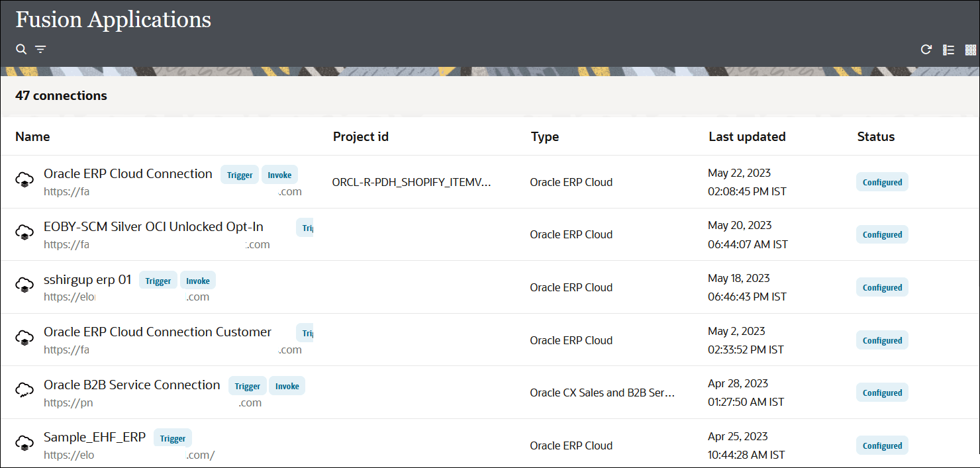Screen dimensions: 980x468
Task: Click cloud icon of Sample_EHF_ERP
Action: (24, 443)
